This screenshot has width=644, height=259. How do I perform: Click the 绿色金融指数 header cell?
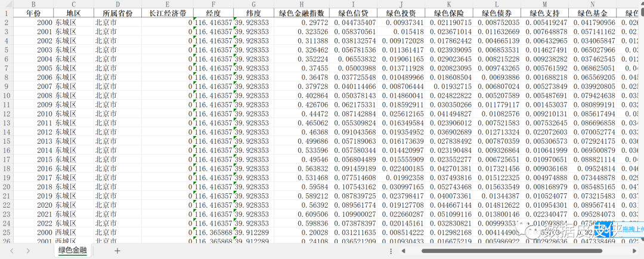coord(302,13)
